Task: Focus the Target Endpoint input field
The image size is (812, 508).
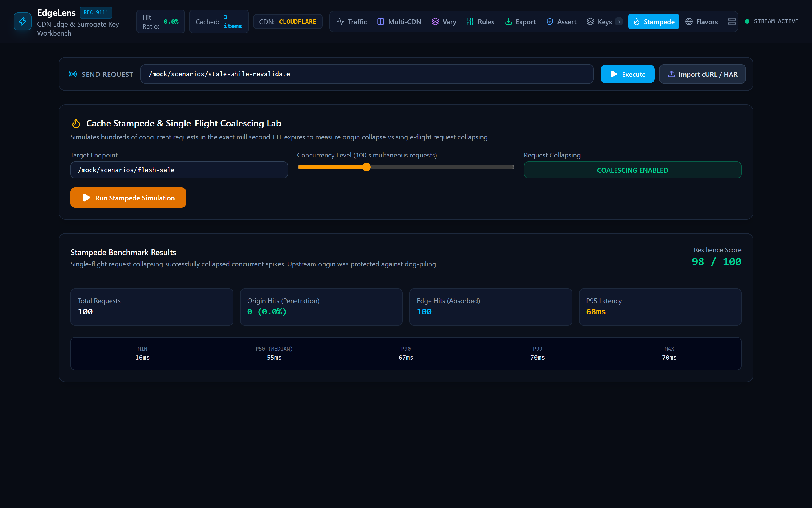Action: pos(179,170)
